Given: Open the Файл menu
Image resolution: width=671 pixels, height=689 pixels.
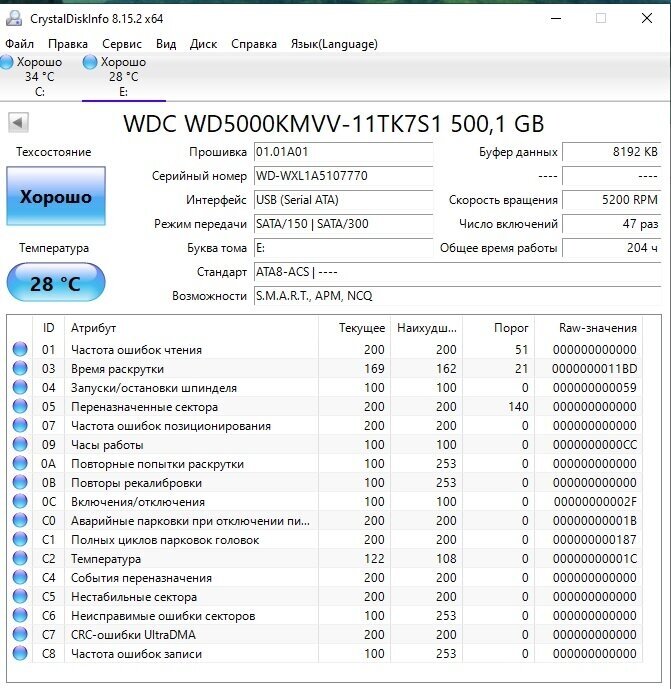Looking at the screenshot, I should tap(19, 44).
